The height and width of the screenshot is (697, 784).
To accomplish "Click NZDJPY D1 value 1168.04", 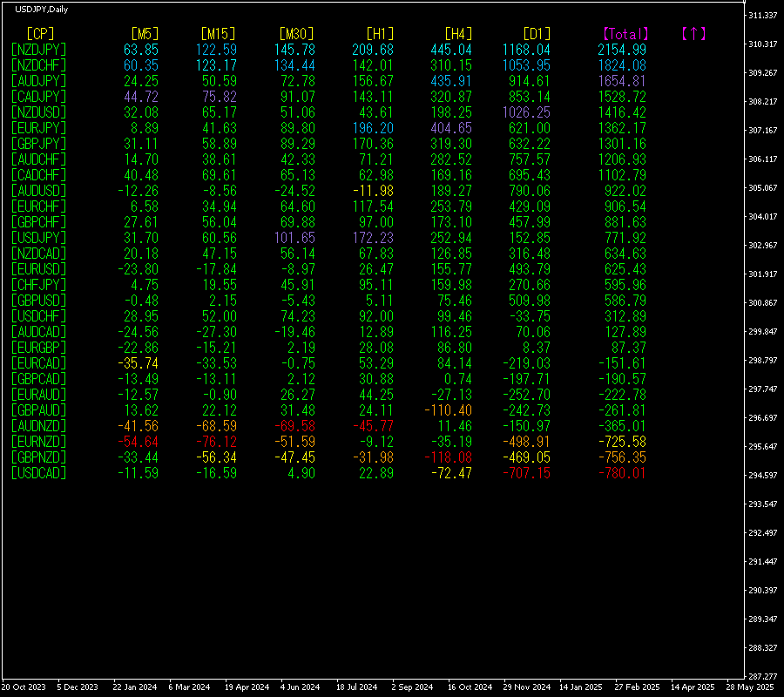I will [x=526, y=50].
